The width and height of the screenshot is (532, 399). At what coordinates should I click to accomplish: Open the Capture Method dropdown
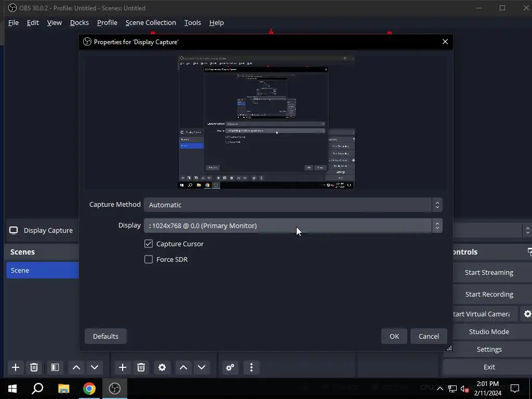point(293,205)
